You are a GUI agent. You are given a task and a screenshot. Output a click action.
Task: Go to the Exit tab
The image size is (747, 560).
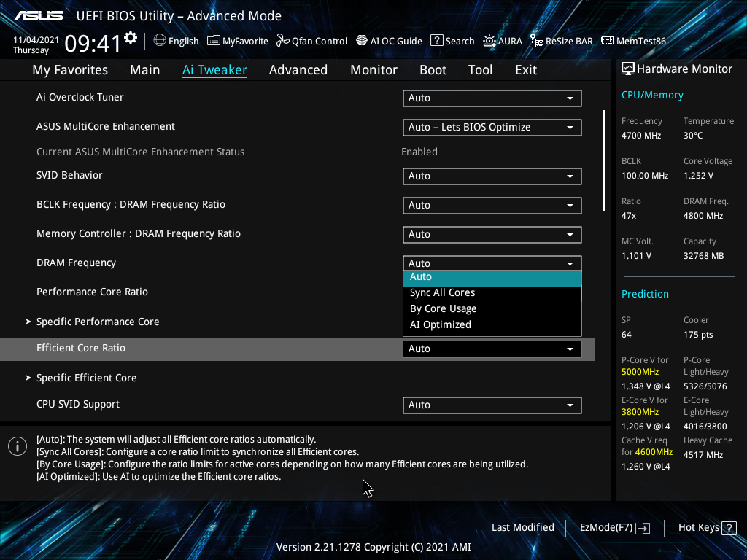click(526, 70)
